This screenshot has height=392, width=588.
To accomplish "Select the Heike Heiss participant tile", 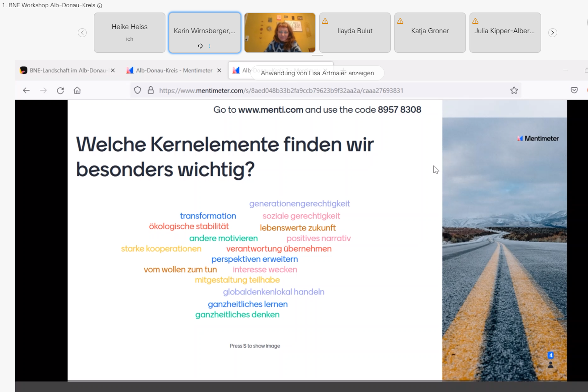I will (130, 33).
